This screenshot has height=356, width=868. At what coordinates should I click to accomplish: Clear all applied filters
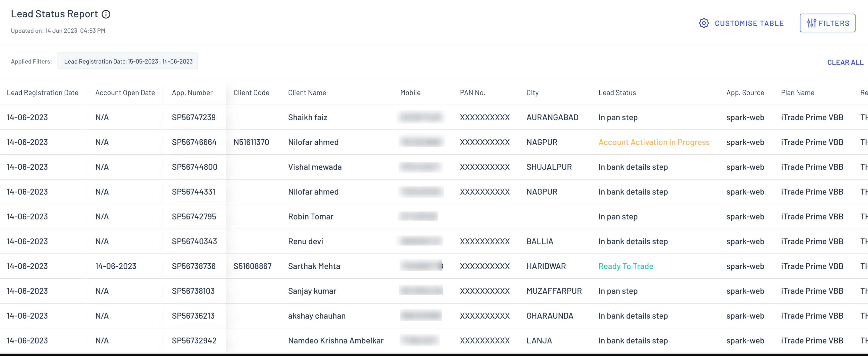[x=845, y=62]
